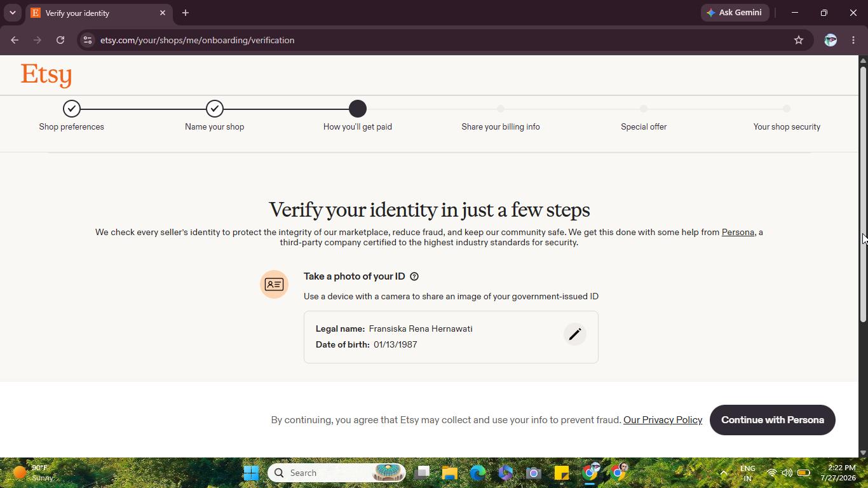This screenshot has height=488, width=868.
Task: Open the help tooltip beside Take a photo of your ID
Action: pos(414,276)
